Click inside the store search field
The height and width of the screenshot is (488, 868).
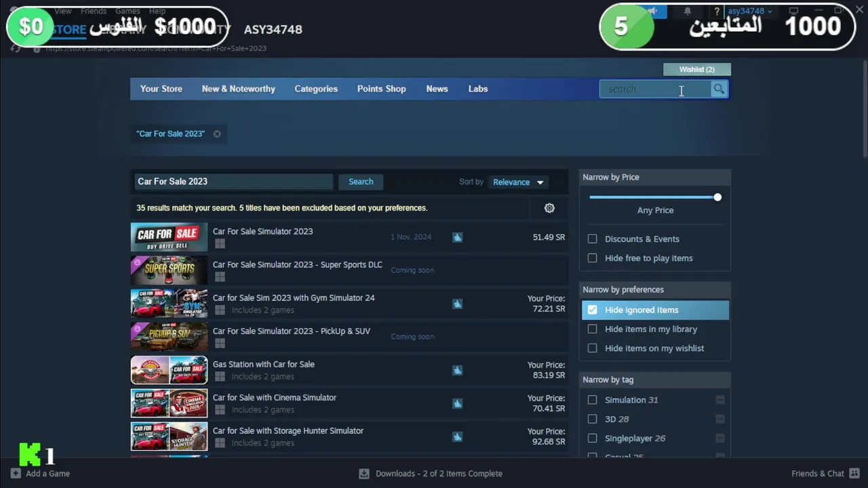655,89
